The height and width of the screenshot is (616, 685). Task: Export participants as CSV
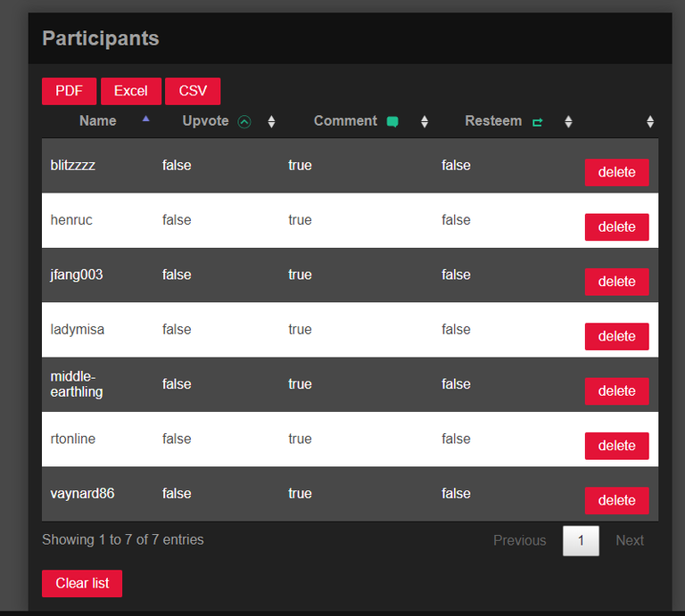[193, 91]
